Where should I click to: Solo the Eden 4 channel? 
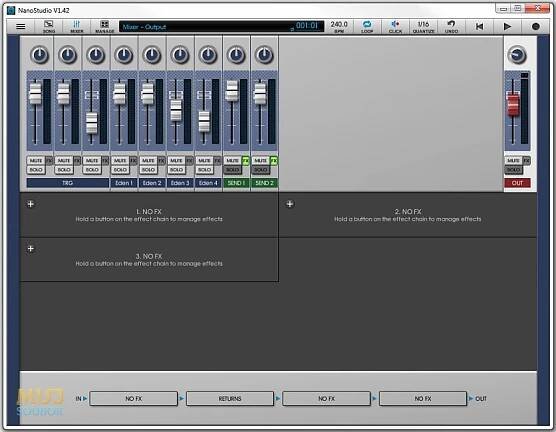pos(204,170)
